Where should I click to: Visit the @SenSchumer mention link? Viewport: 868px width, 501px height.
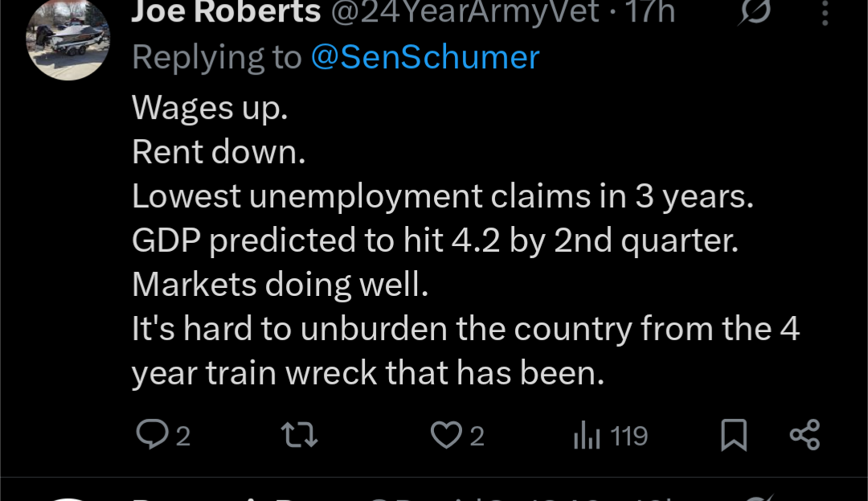coord(424,57)
